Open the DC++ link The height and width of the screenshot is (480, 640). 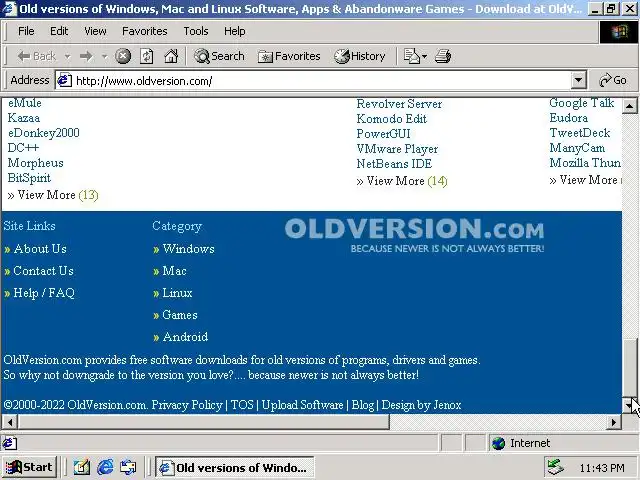(x=23, y=148)
